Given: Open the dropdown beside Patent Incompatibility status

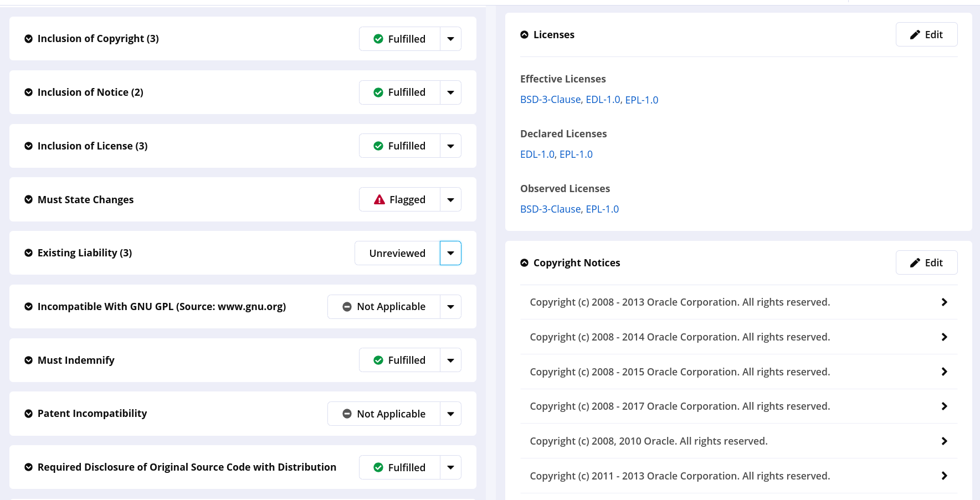Looking at the screenshot, I should point(450,413).
